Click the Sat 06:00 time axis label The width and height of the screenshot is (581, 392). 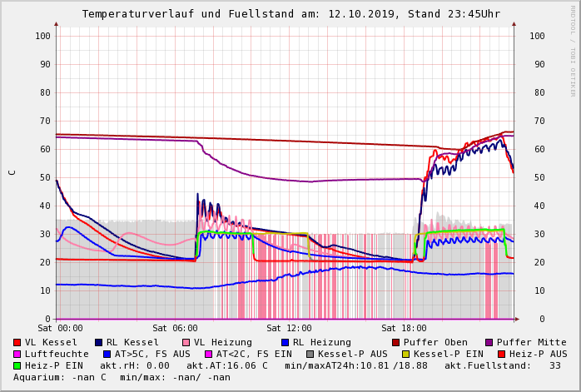175,329
